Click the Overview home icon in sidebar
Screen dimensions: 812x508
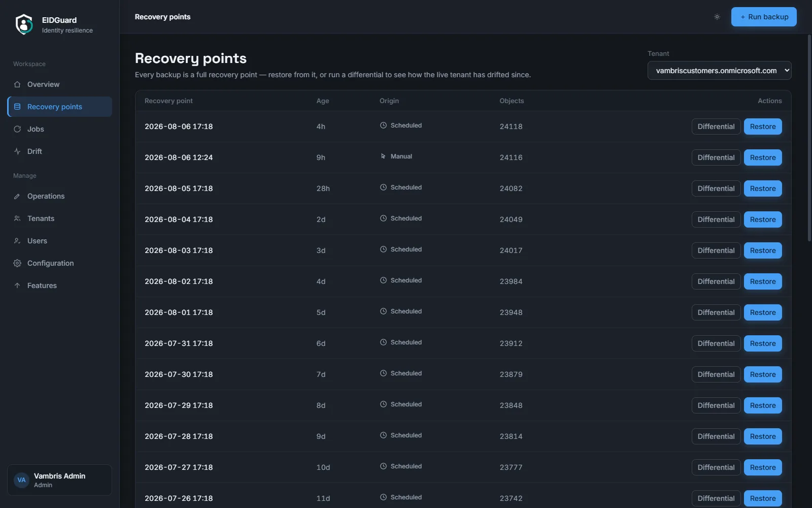17,84
